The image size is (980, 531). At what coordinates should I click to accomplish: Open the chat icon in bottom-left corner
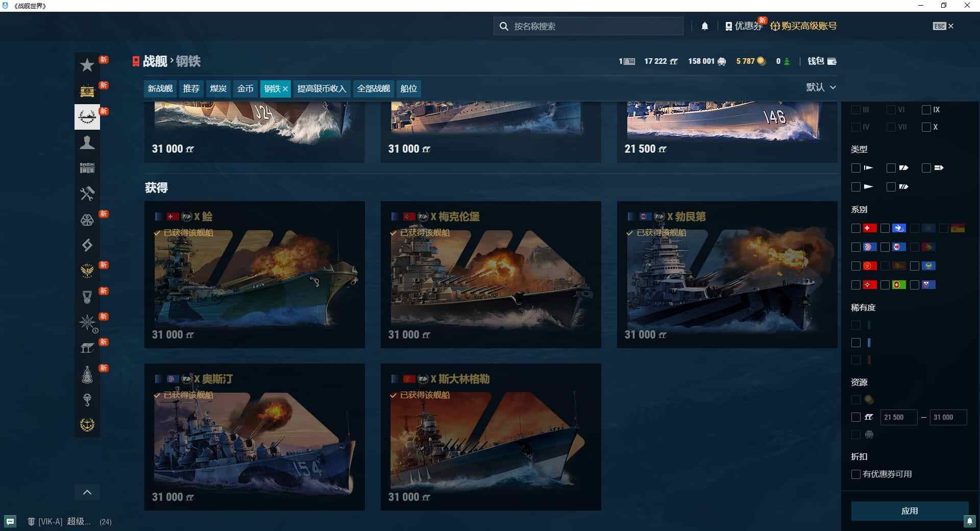pos(10,521)
